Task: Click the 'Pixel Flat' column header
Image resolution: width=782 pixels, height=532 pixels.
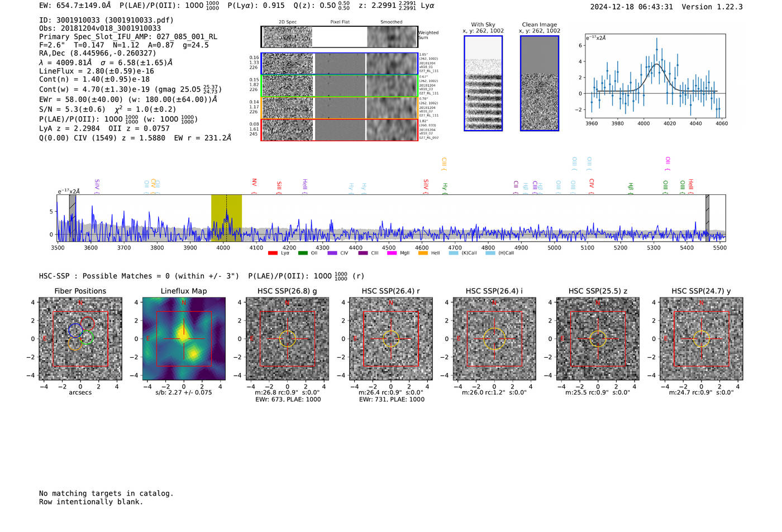Action: 340,22
